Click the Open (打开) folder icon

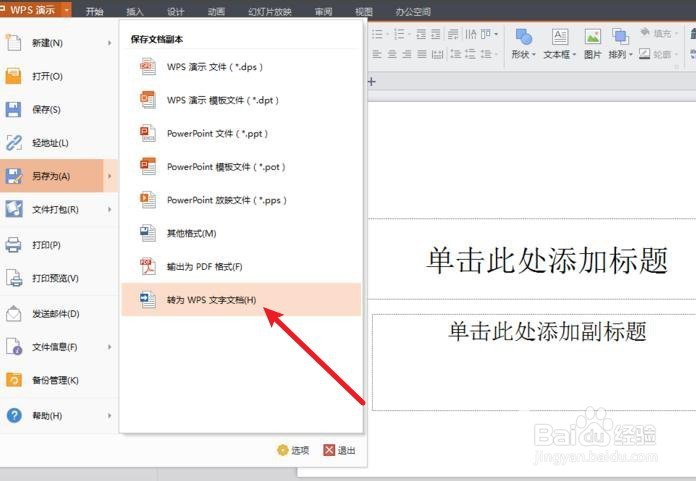13,76
